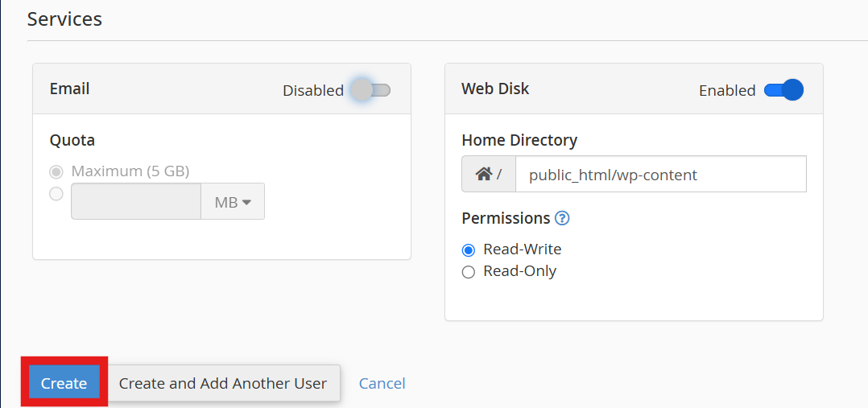Focus the Home Directory path input
Screen dimensions: 868x408
pyautogui.click(x=660, y=175)
